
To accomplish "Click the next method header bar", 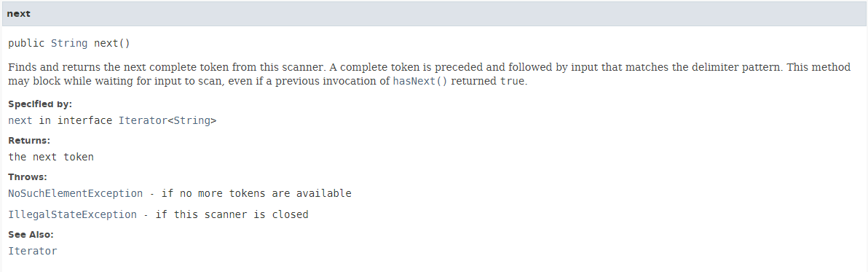I will tap(434, 14).
